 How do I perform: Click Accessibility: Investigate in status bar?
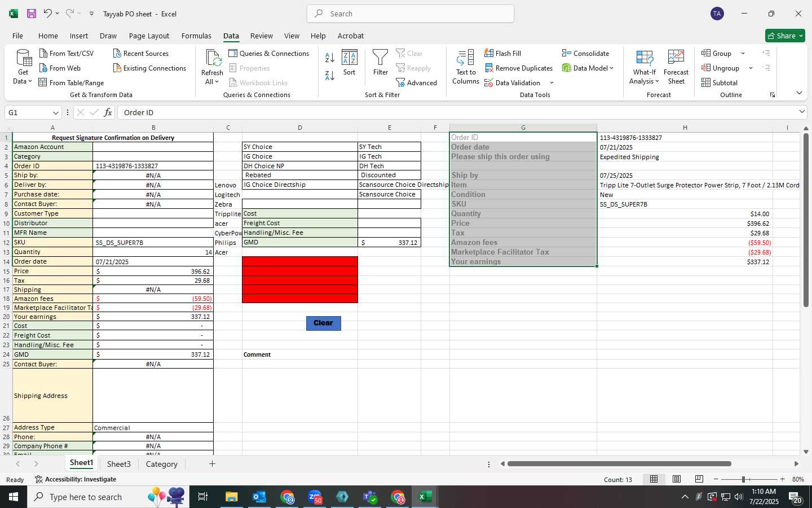[x=76, y=479]
